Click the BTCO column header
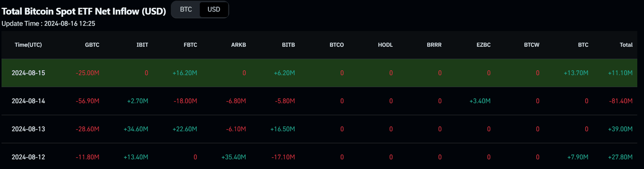Viewport: 644px width, 169px height. click(337, 45)
